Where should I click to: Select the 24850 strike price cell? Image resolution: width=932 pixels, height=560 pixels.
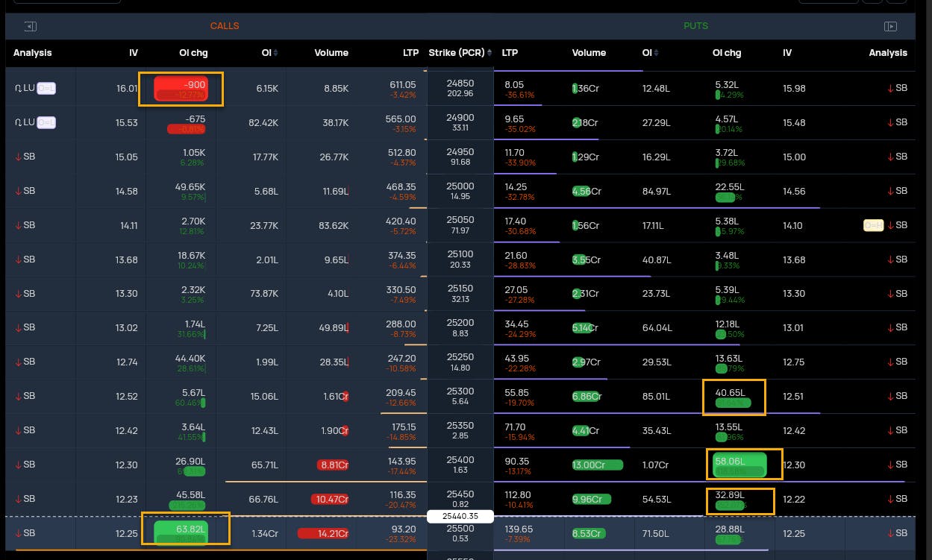pyautogui.click(x=460, y=88)
